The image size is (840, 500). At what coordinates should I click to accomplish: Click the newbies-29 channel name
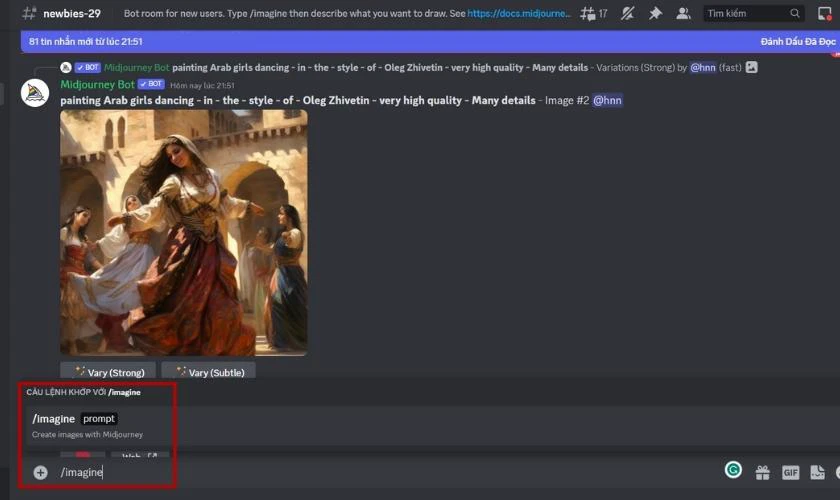72,13
